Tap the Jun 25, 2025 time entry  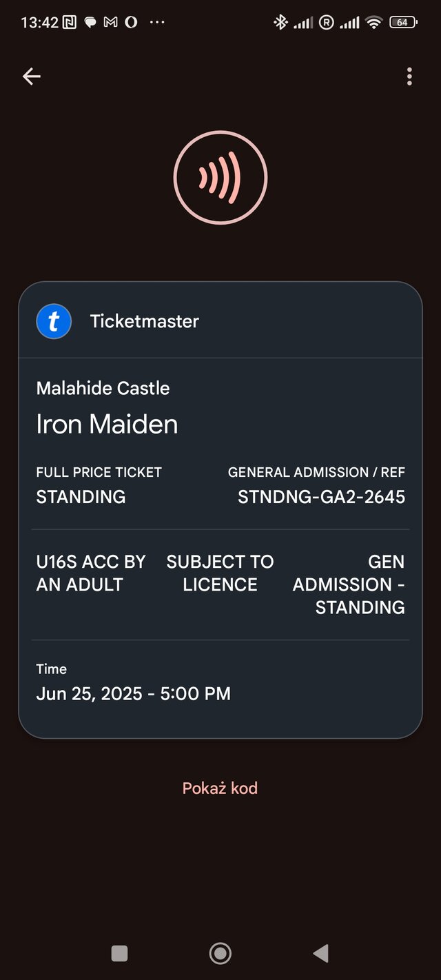[133, 693]
